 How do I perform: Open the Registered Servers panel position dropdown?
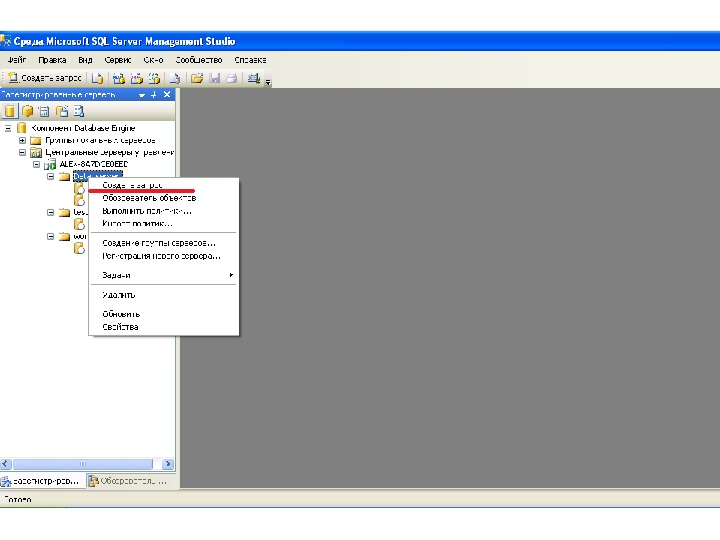click(142, 95)
